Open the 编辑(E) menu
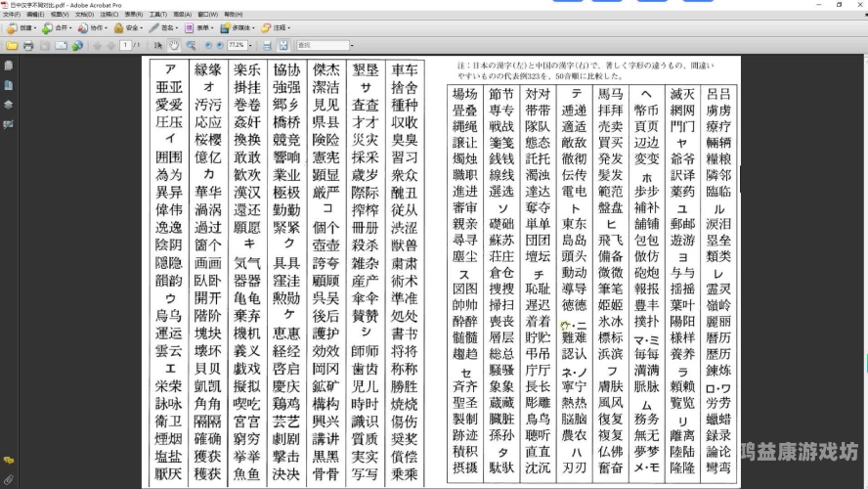Screen dimensions: 868x489 coord(35,15)
